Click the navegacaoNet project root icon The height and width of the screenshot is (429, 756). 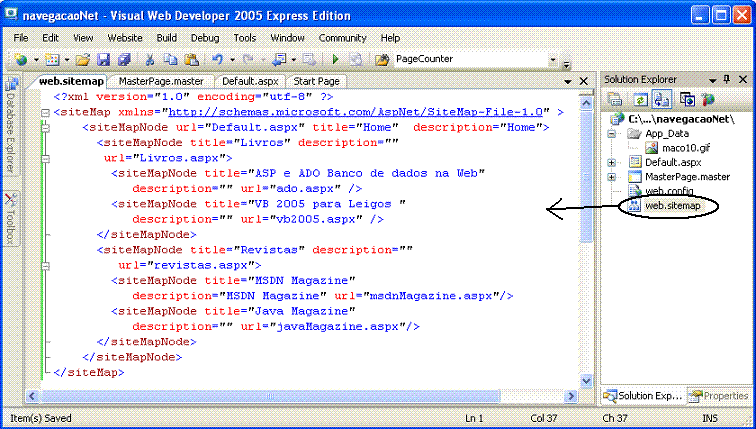617,119
